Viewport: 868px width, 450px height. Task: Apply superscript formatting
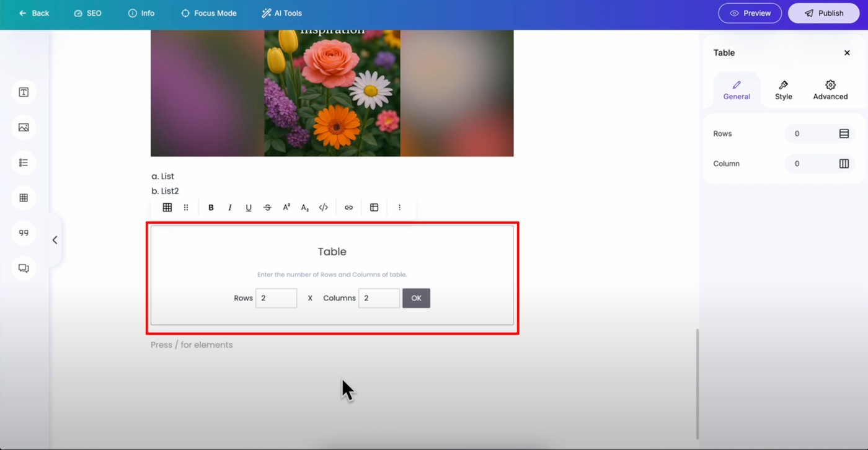286,208
